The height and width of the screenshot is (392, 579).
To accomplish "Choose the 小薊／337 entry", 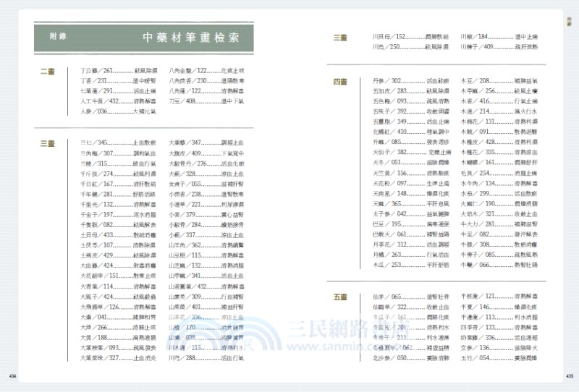I will click(206, 235).
